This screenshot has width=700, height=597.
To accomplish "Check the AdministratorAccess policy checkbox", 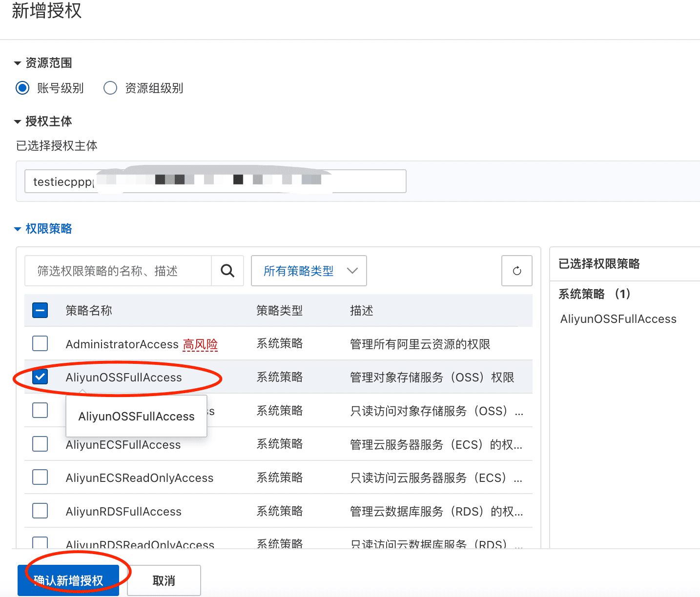I will pyautogui.click(x=40, y=343).
